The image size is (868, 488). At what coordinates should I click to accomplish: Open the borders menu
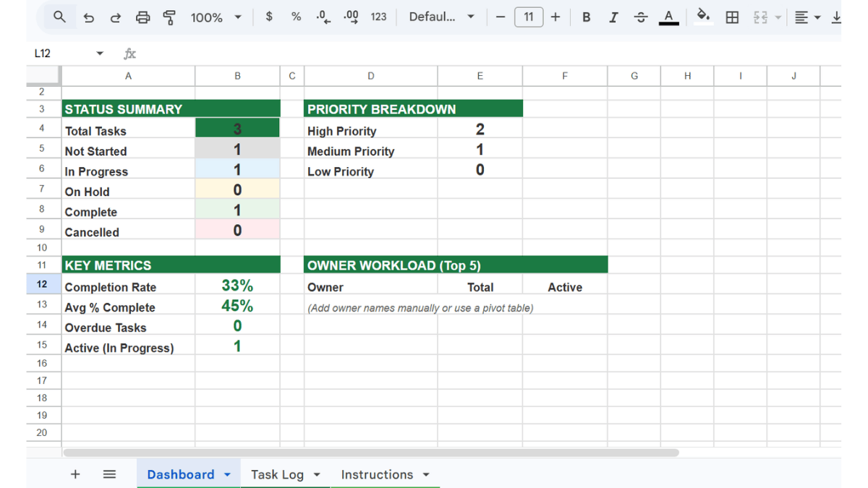click(x=732, y=16)
